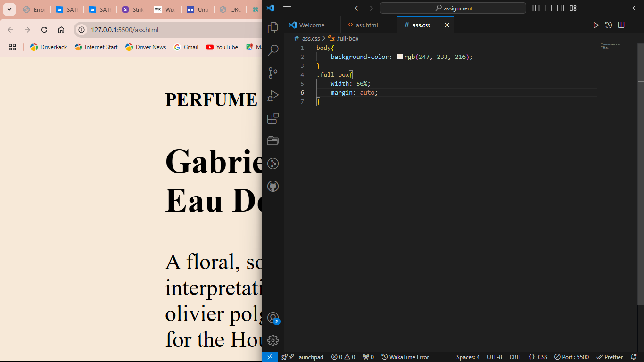Click the Port : 5500 Live Server item

(x=571, y=357)
